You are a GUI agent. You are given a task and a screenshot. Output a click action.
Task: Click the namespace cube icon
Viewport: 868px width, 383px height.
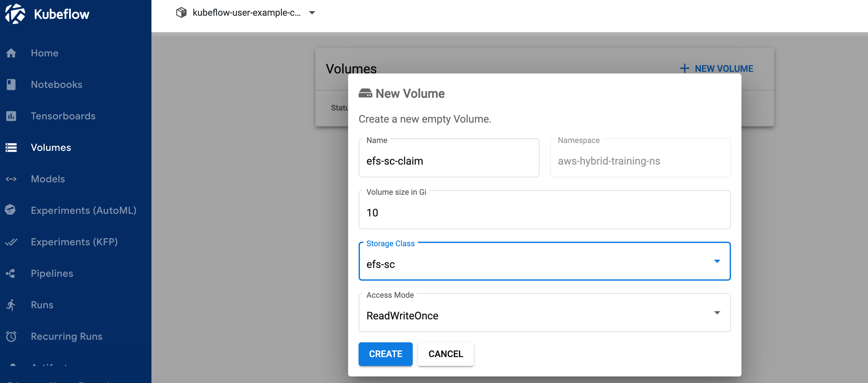(x=181, y=13)
